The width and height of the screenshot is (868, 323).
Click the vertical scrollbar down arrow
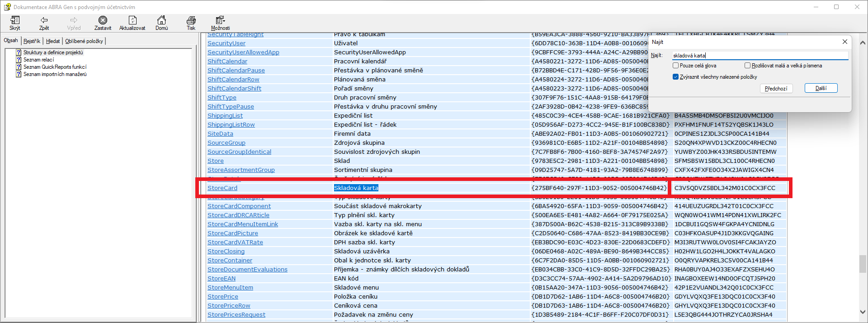pyautogui.click(x=863, y=312)
